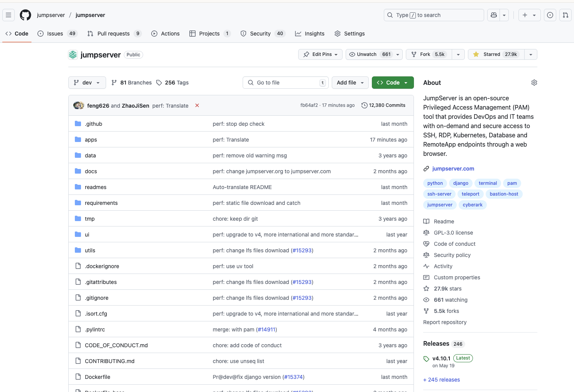Open the apps folder
The height and width of the screenshot is (392, 574).
[91, 140]
